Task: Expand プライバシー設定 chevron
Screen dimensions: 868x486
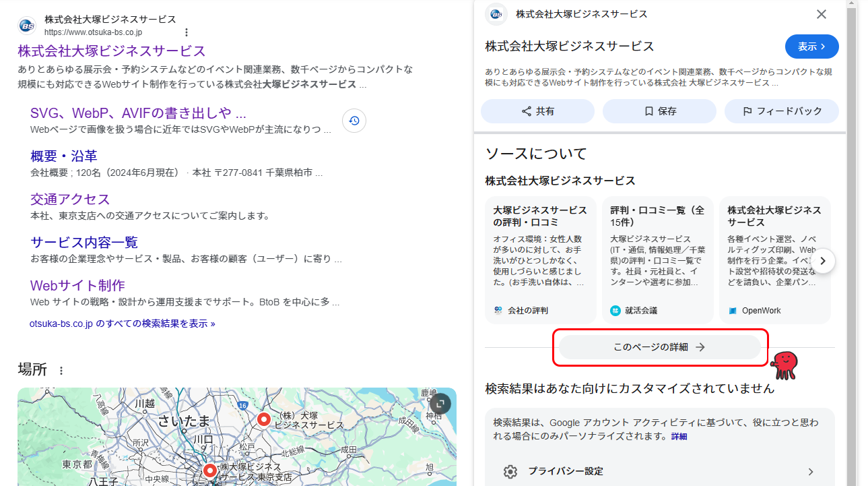Action: pyautogui.click(x=811, y=472)
